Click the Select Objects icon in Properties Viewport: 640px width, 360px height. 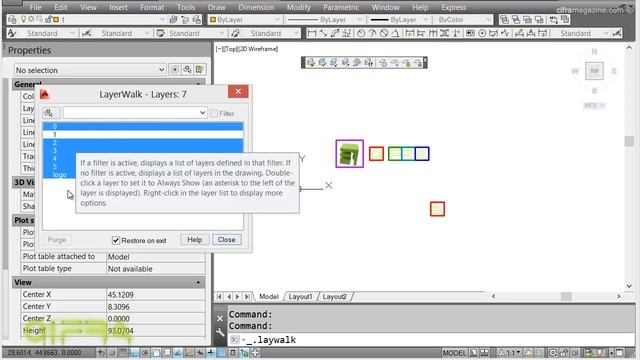[x=187, y=70]
